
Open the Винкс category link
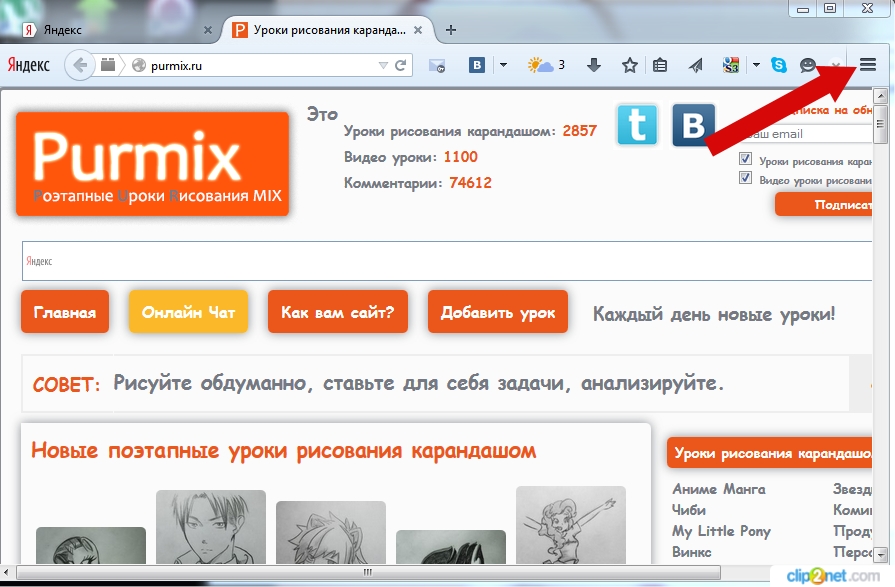pos(692,552)
